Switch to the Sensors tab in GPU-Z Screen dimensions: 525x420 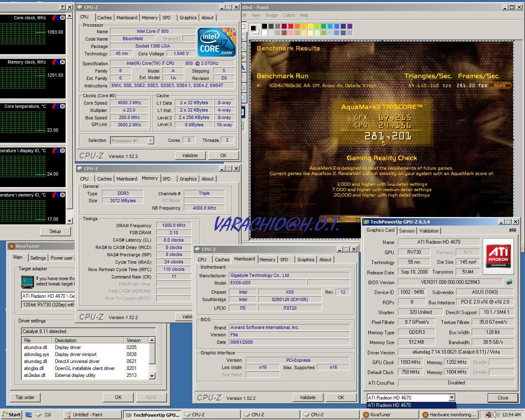[407, 231]
